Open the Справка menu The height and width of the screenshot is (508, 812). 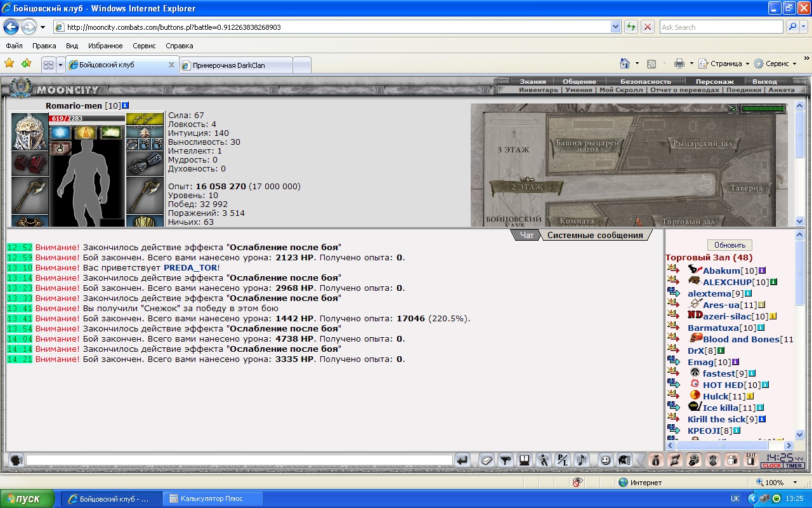(180, 46)
